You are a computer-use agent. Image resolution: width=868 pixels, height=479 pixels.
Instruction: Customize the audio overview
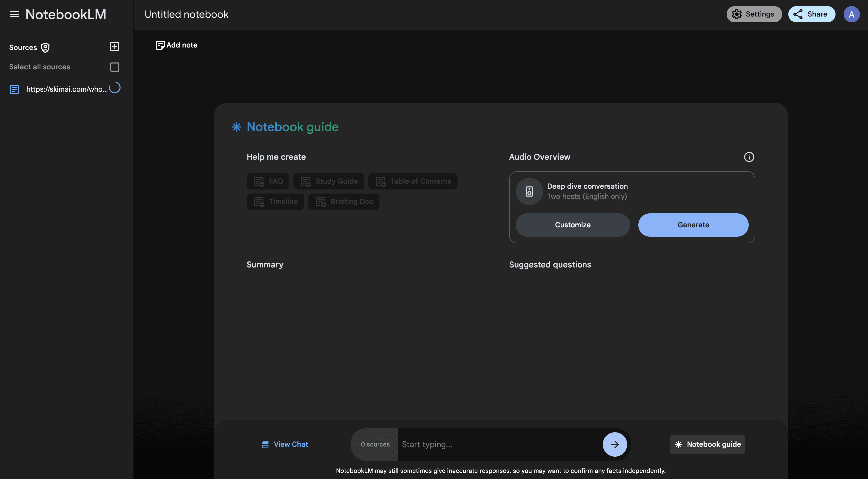[x=573, y=225]
